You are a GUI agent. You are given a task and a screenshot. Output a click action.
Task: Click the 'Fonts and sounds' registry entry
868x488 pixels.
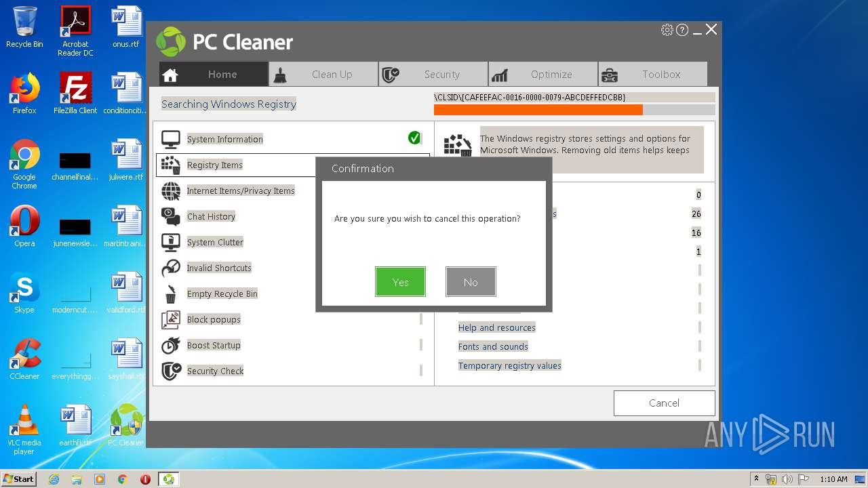(x=493, y=346)
